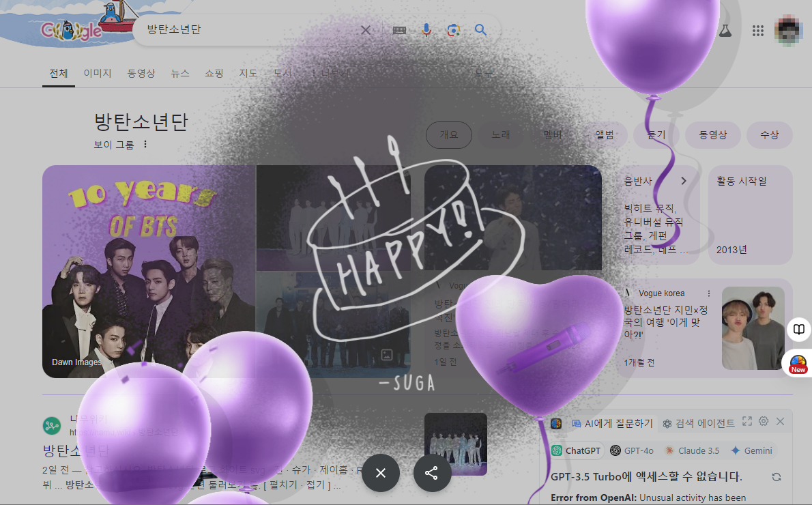
Task: Click the 펼치기 link in the snippet
Action: (282, 485)
